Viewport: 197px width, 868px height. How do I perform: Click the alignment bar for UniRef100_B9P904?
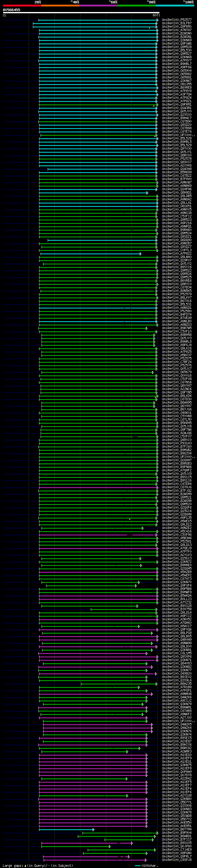tap(120, 833)
